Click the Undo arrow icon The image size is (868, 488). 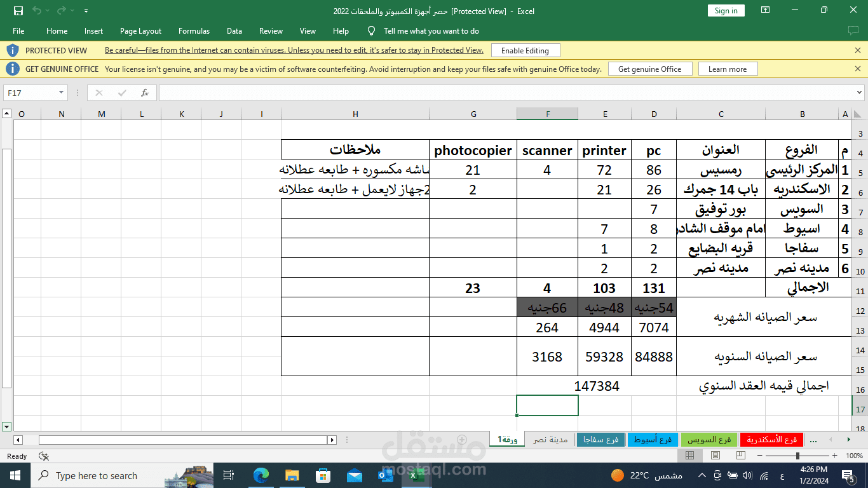click(x=37, y=11)
